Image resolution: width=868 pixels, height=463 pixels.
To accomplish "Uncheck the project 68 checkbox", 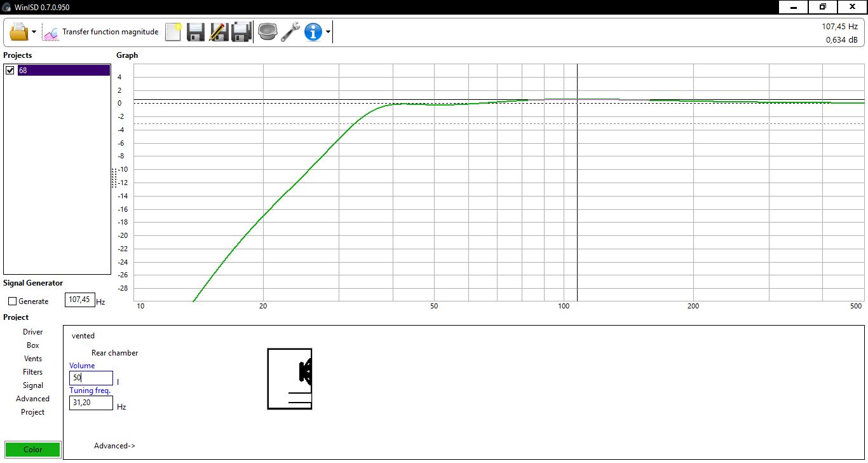I will pos(10,71).
